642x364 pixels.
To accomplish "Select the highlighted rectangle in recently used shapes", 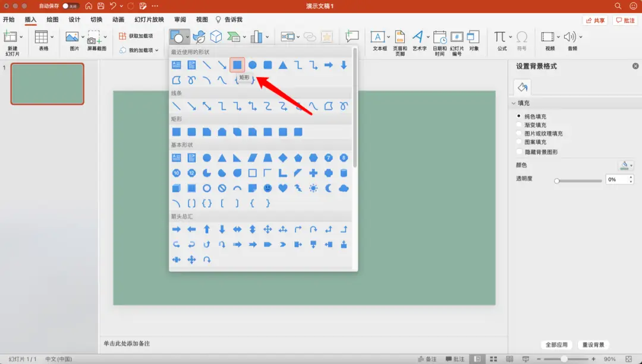I will coord(237,65).
